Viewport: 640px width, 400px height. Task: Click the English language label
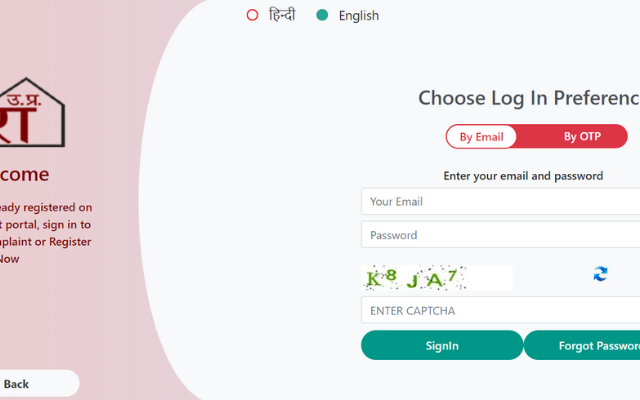point(358,16)
